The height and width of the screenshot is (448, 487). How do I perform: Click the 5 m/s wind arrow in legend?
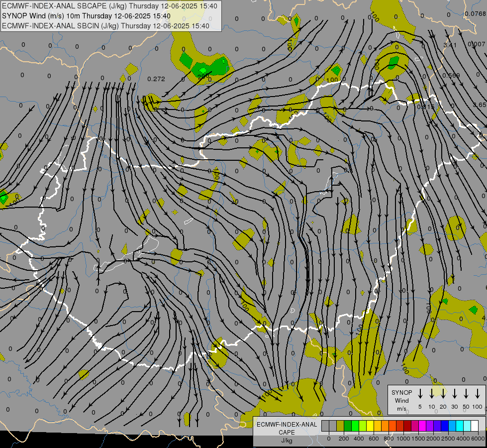click(x=420, y=394)
